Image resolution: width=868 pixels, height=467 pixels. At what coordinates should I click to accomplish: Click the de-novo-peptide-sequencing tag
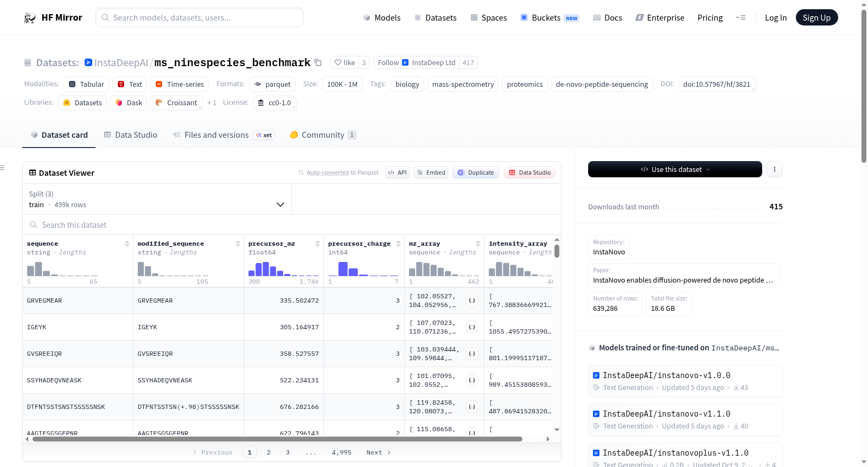tap(602, 85)
